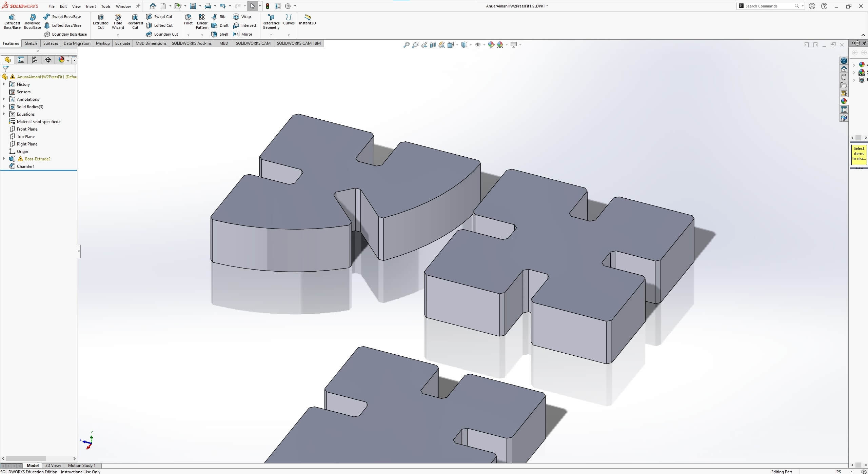Open the IPS unit system selector

(x=838, y=472)
